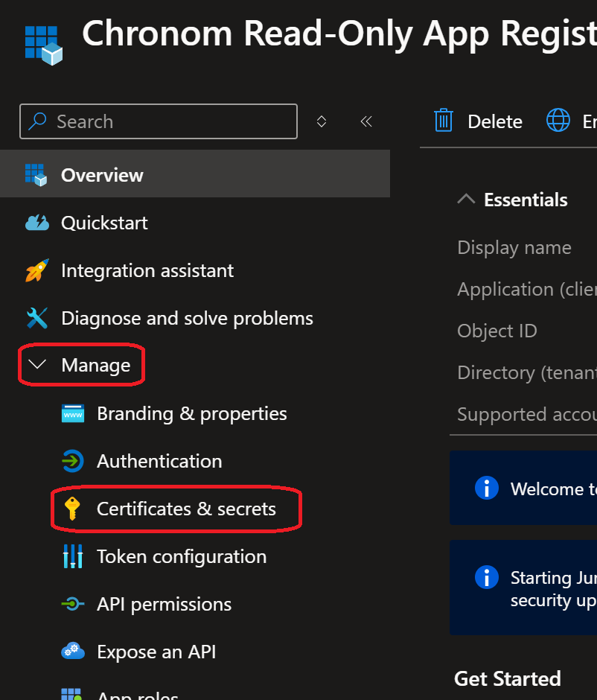The width and height of the screenshot is (597, 700).
Task: Collapse the Manage section
Action: coord(38,364)
